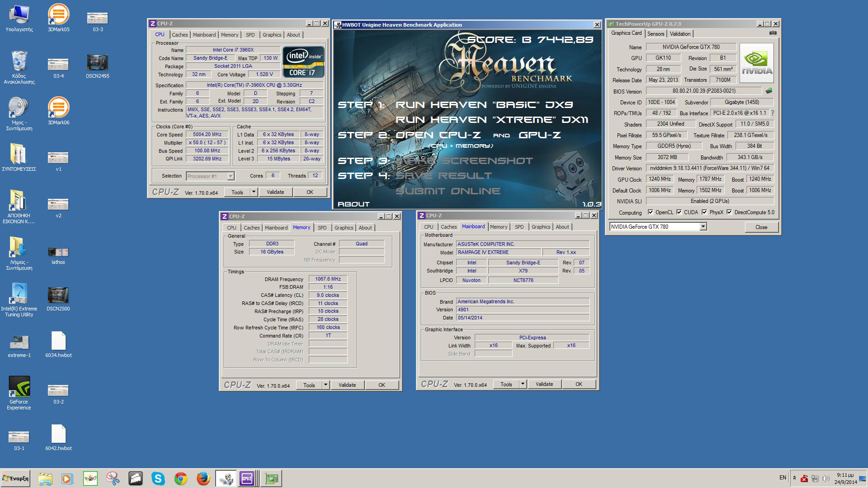Click the CPU-Z taskbar button

click(249, 479)
